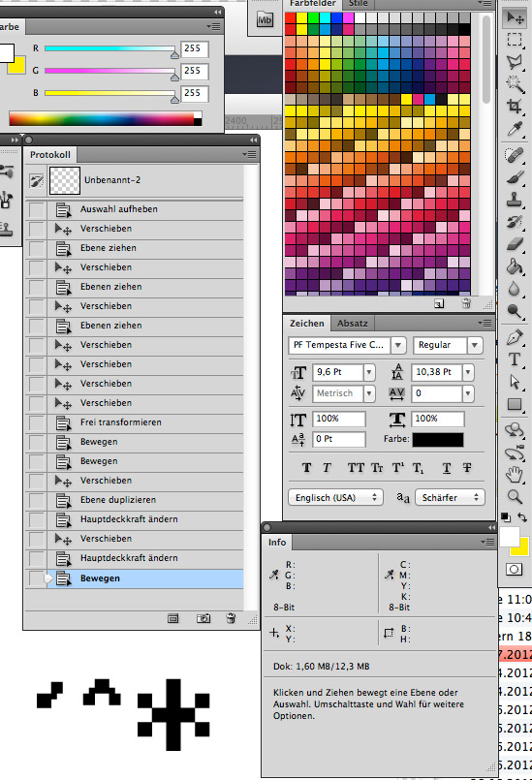532x780 pixels.
Task: Select the Rectangle shape tool
Action: [515, 404]
